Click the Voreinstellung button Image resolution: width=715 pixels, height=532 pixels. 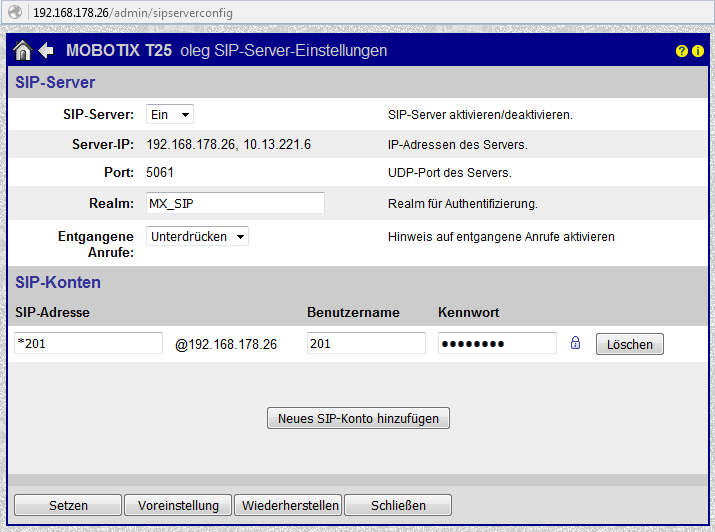pos(178,505)
